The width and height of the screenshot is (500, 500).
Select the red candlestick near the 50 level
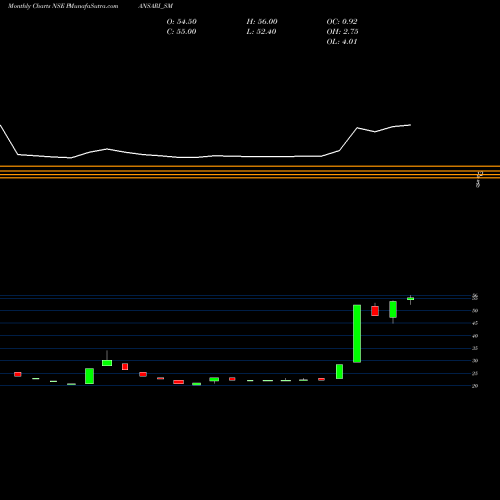click(x=375, y=311)
